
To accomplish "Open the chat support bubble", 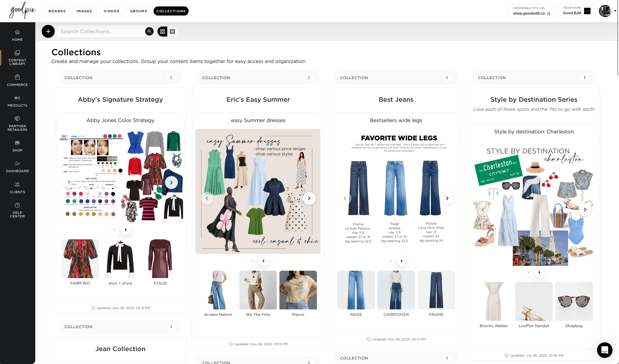I will coord(604,350).
